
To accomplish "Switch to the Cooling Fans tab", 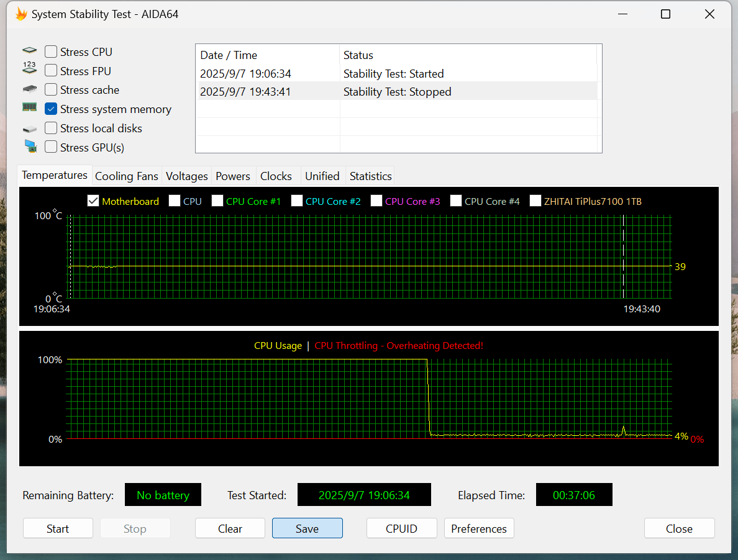I will point(127,176).
